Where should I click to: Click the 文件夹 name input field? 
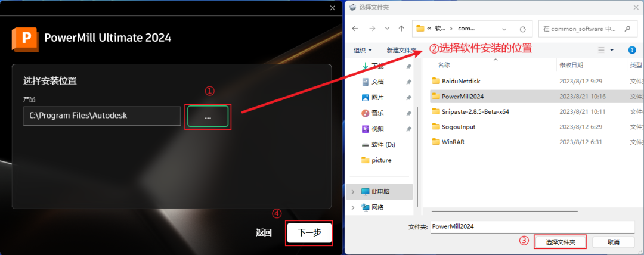[x=532, y=226]
